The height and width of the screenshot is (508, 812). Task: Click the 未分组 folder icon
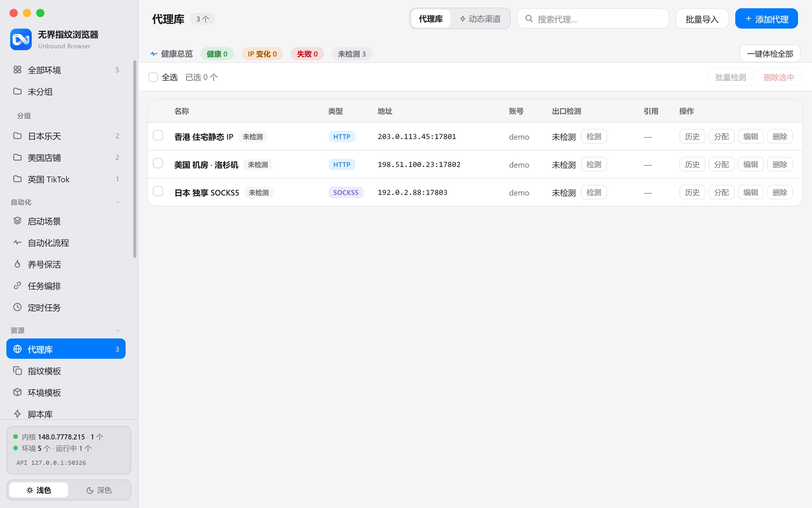point(17,91)
